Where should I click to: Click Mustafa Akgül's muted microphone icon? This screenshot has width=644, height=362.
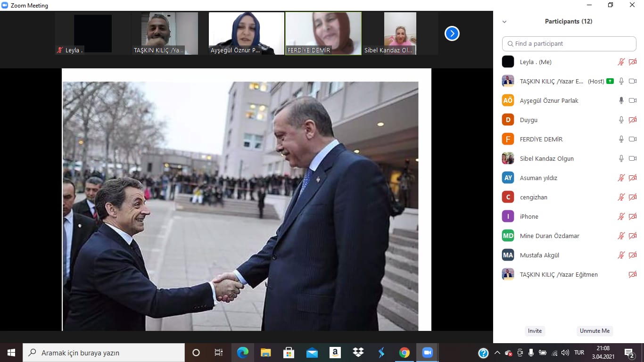[x=621, y=255]
